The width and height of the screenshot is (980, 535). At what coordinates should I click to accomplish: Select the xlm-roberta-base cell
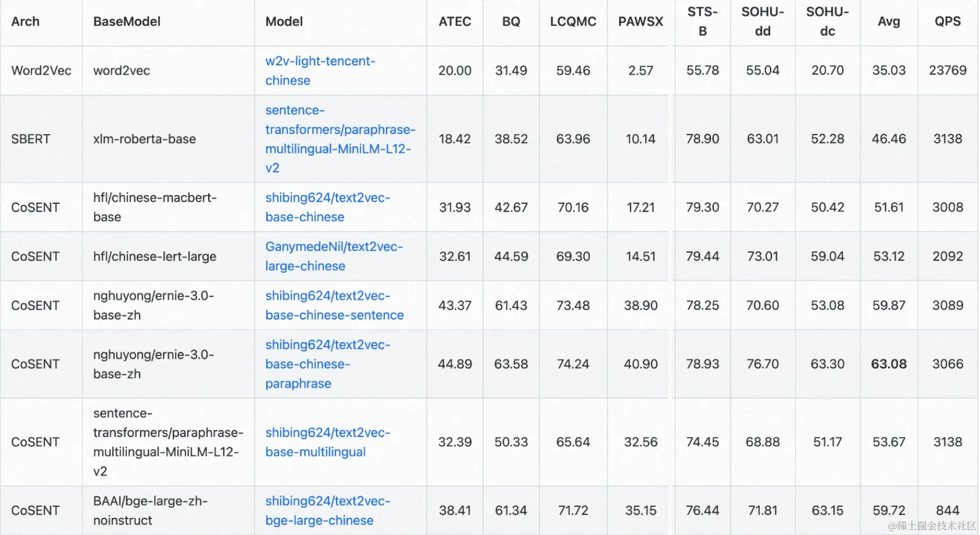pos(145,139)
